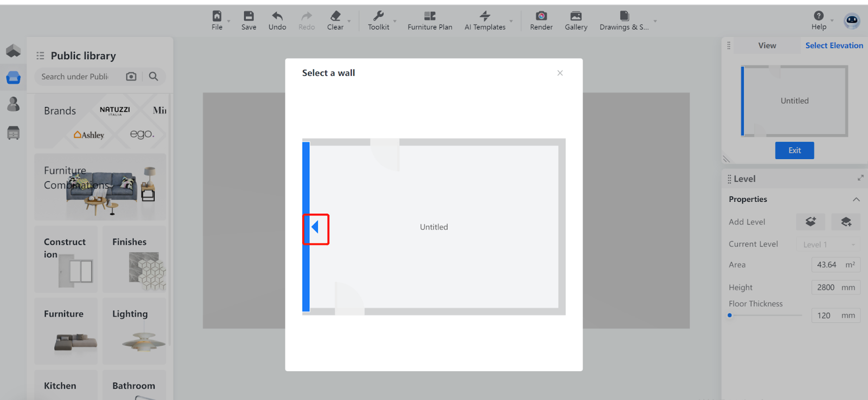
Task: Grab the Level panel drag handle
Action: (x=729, y=179)
